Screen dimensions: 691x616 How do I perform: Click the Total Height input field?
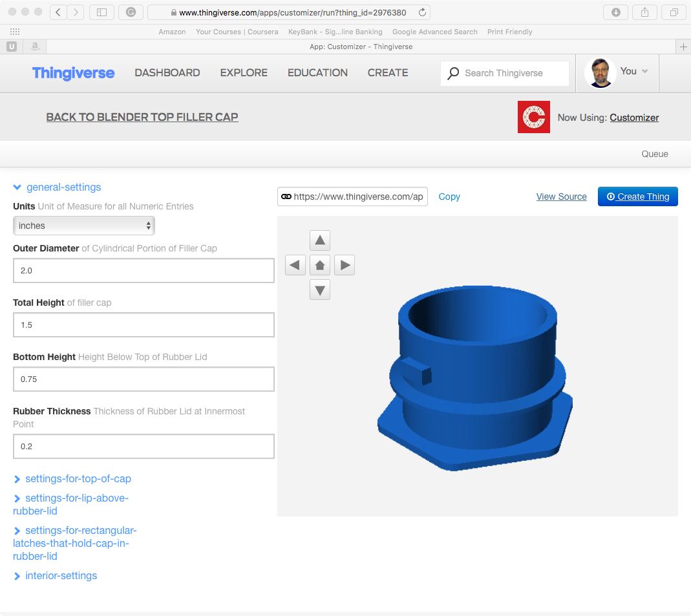pos(144,324)
